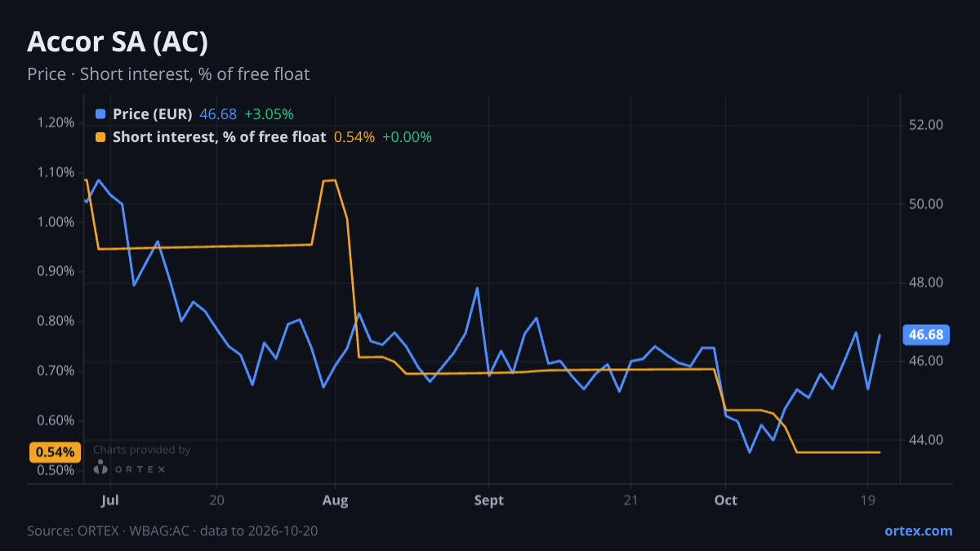980x551 pixels.
Task: Click the 46.68 price value in legend
Action: [x=218, y=114]
